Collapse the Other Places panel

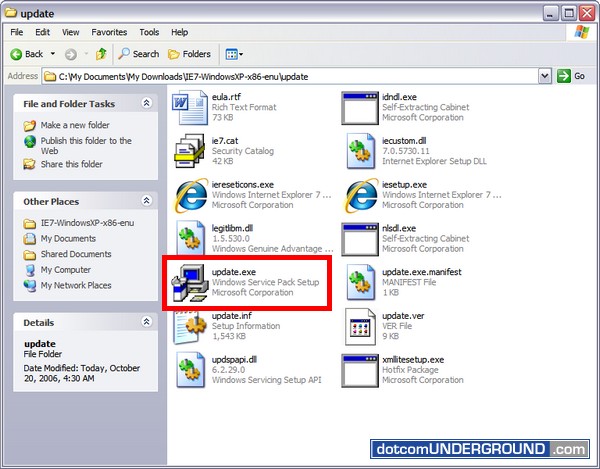(x=147, y=200)
